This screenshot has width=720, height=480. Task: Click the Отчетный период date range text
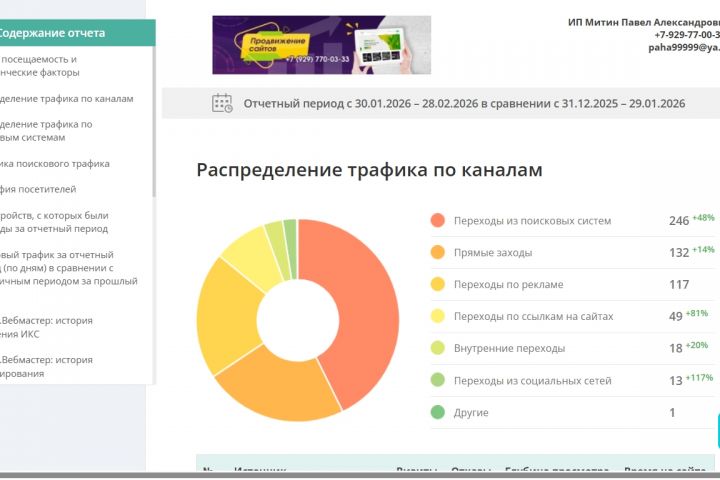coord(464,103)
